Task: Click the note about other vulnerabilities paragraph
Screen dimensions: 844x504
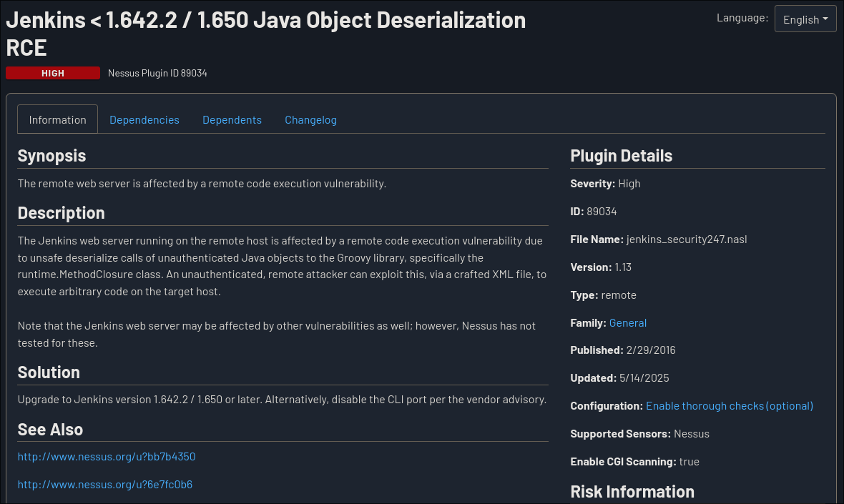Action: tap(277, 334)
